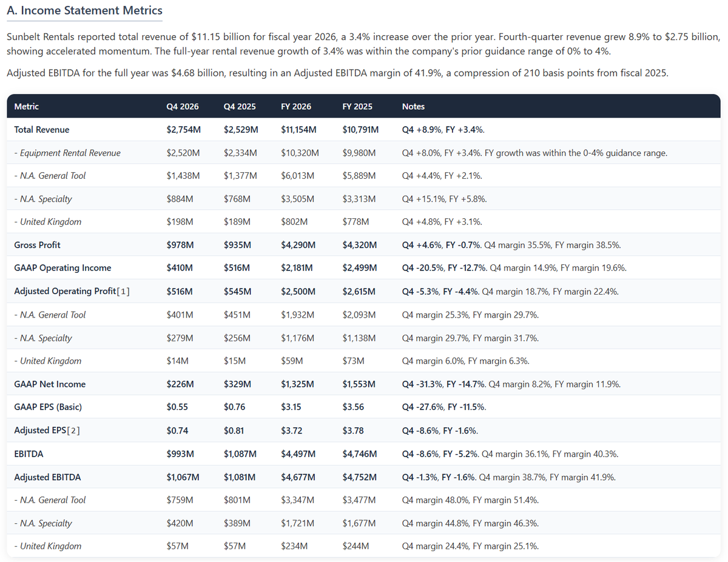728x562 pixels.
Task: Click the '$10,320M' Equipment Rental cell
Action: 300,153
